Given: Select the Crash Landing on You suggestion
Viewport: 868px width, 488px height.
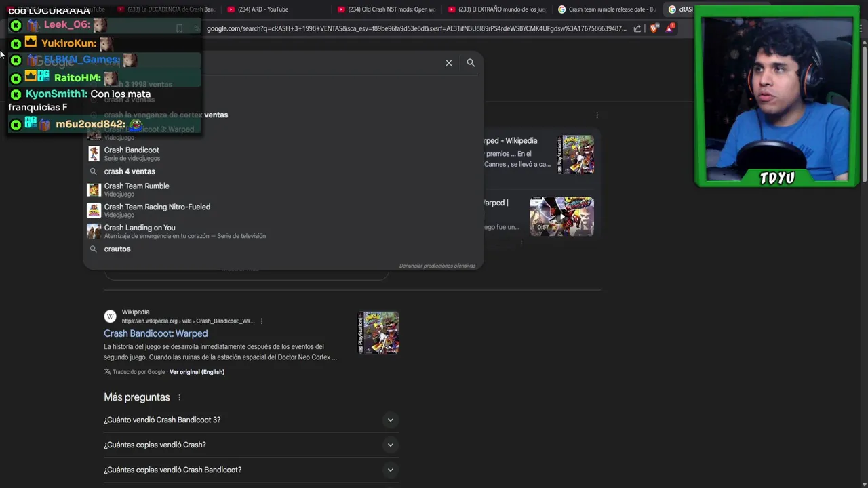Looking at the screenshot, I should point(283,232).
